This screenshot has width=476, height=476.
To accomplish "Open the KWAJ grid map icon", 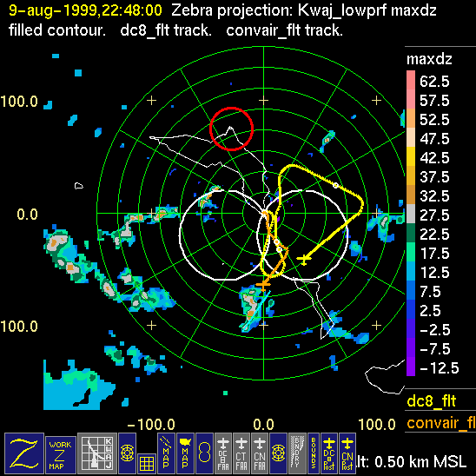I will click(x=97, y=453).
